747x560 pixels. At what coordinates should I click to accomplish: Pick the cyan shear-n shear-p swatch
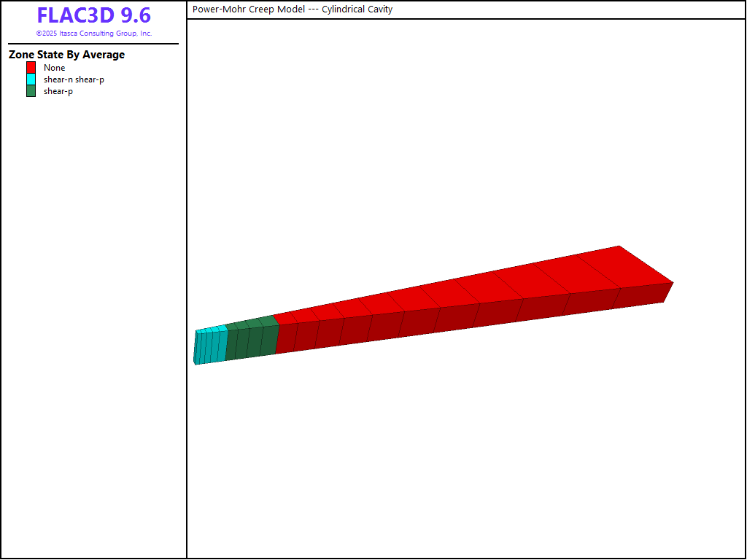pos(31,79)
